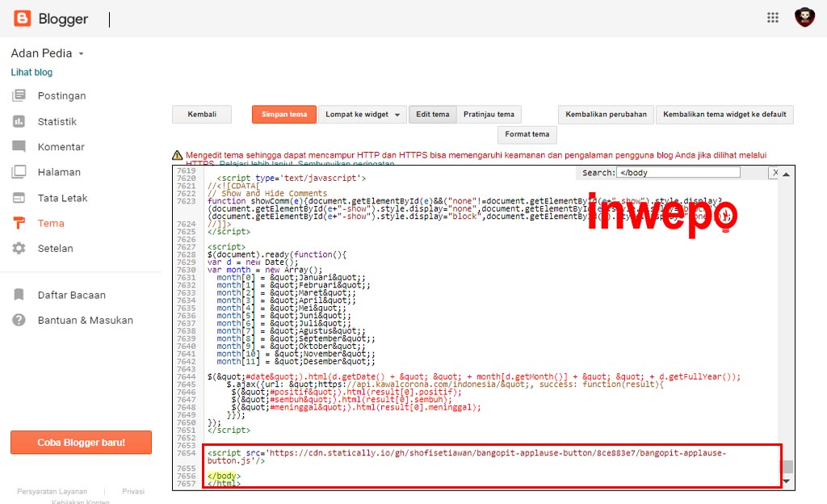Click the Setelan gear icon

[x=19, y=248]
